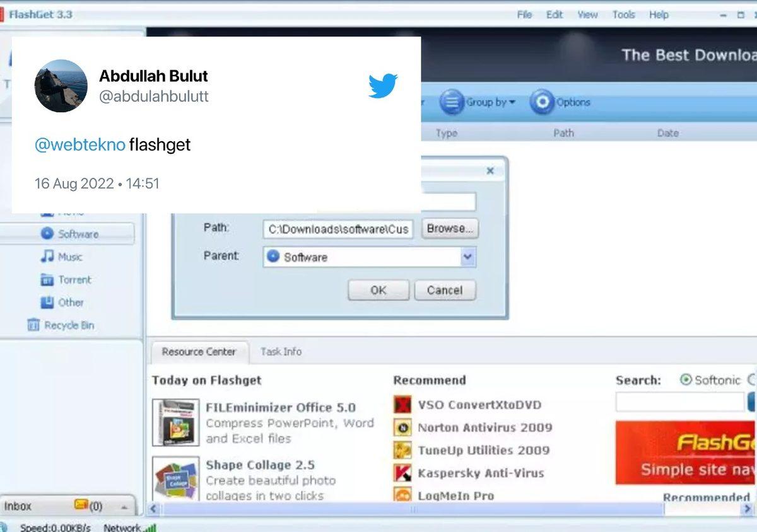
Task: Click the Group by toolbar icon
Action: [x=452, y=102]
